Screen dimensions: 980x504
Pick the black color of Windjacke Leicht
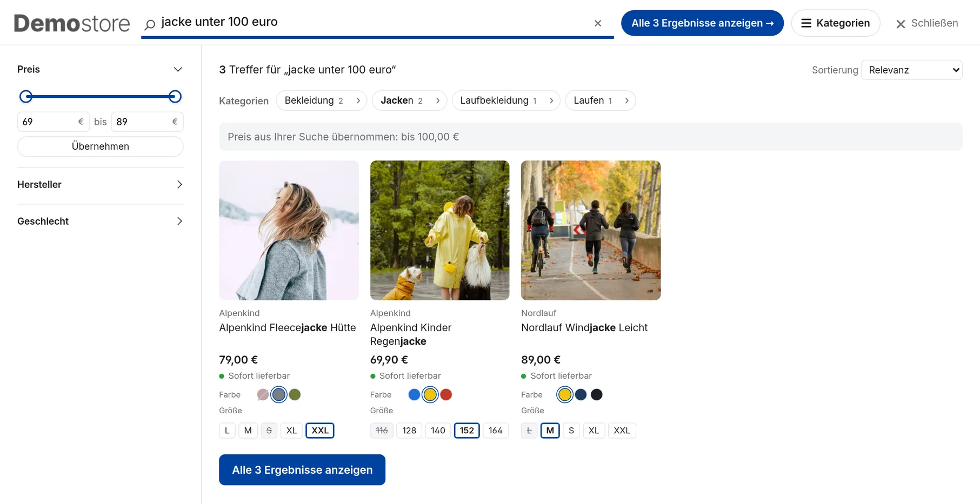[597, 395]
